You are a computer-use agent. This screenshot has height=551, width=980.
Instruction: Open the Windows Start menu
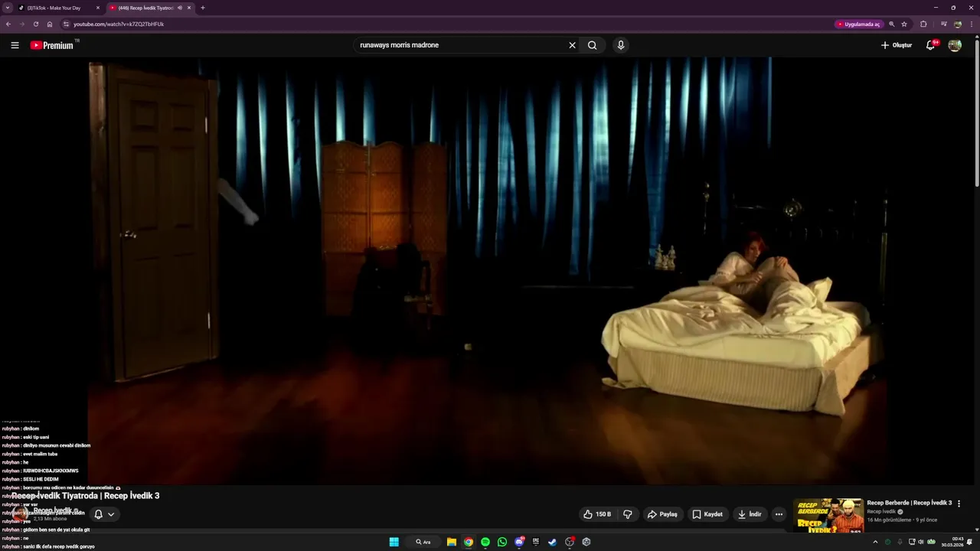[x=394, y=542]
